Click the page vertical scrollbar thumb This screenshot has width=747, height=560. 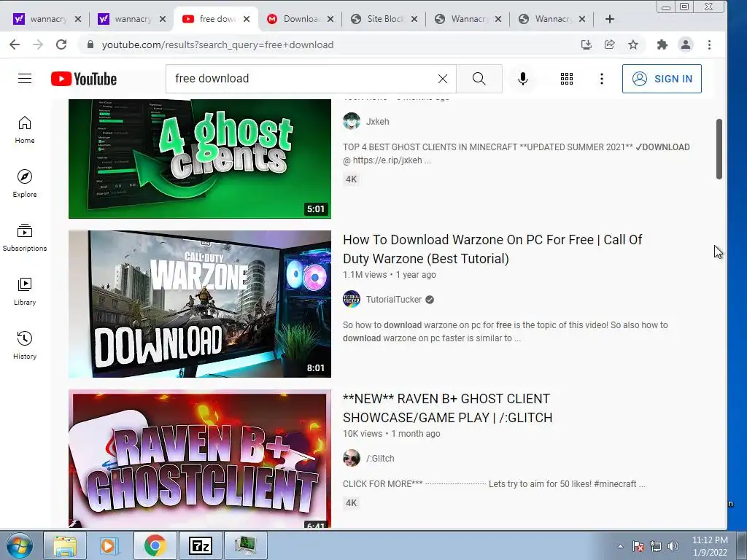(719, 149)
